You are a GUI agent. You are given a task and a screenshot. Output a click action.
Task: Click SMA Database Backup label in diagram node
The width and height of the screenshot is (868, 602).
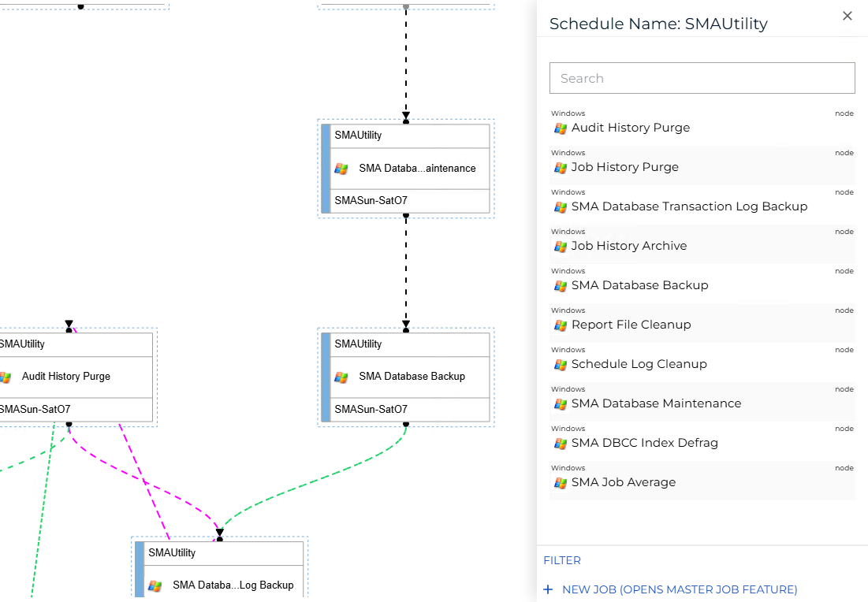412,377
